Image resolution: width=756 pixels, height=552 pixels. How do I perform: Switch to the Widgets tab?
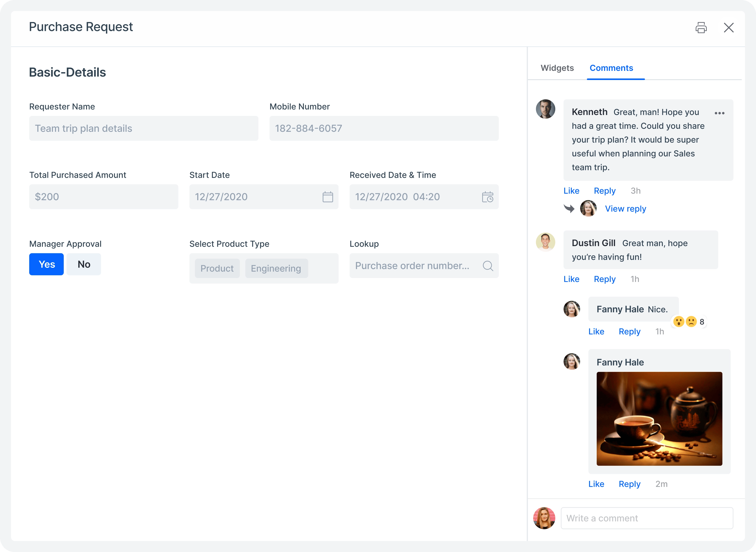coord(557,68)
